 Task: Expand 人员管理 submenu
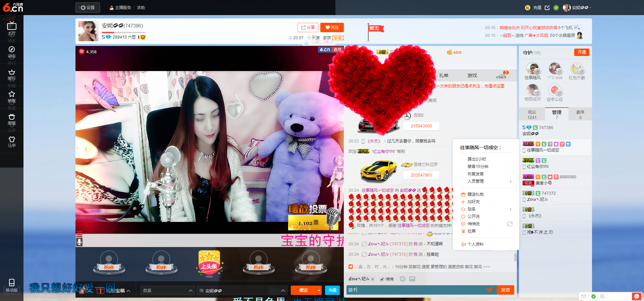pyautogui.click(x=486, y=181)
